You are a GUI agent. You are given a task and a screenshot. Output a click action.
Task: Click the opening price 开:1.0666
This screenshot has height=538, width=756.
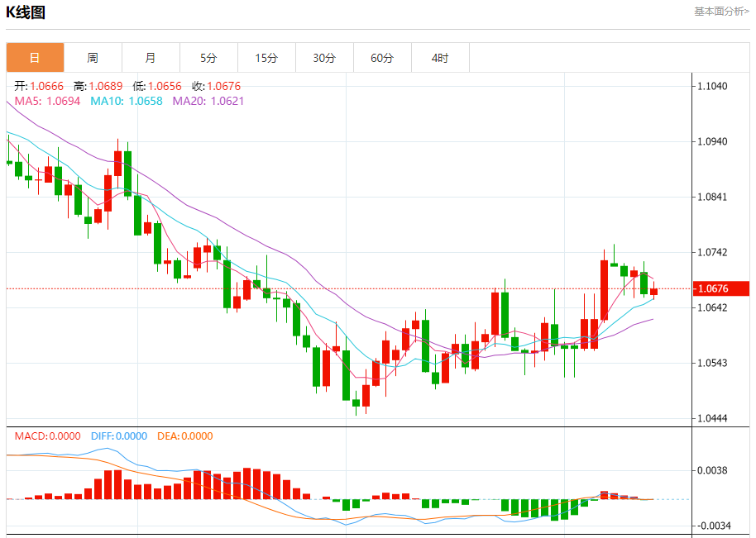[x=39, y=86]
